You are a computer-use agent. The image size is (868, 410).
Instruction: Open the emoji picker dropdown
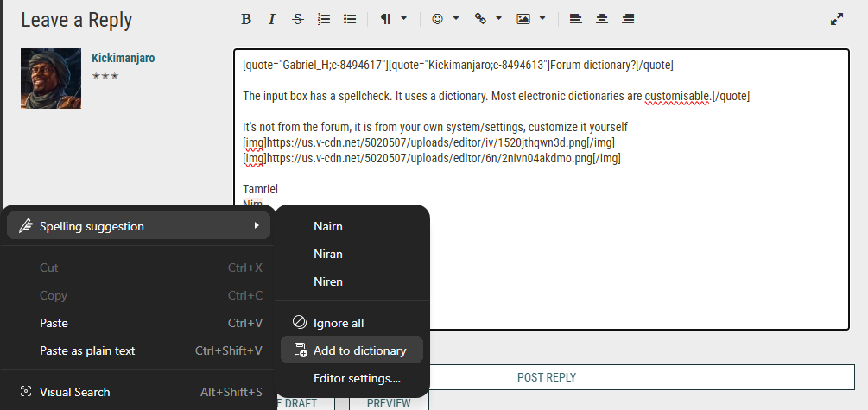pos(445,19)
